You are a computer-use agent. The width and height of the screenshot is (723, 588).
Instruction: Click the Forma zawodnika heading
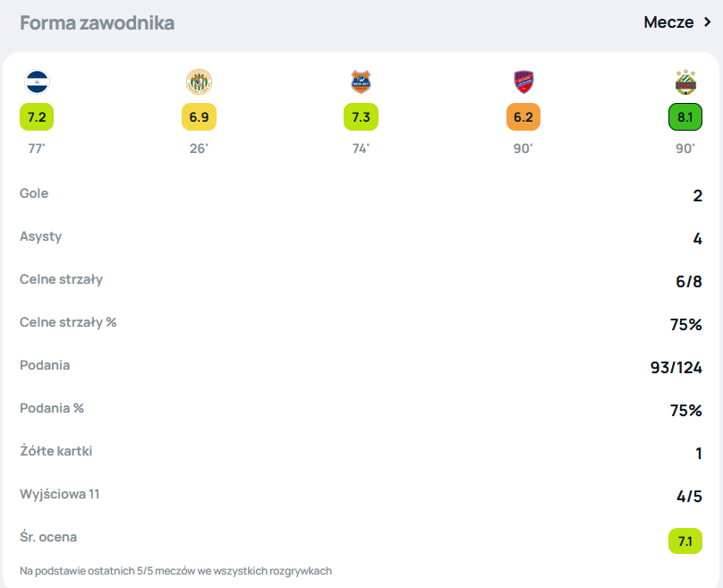(x=97, y=23)
